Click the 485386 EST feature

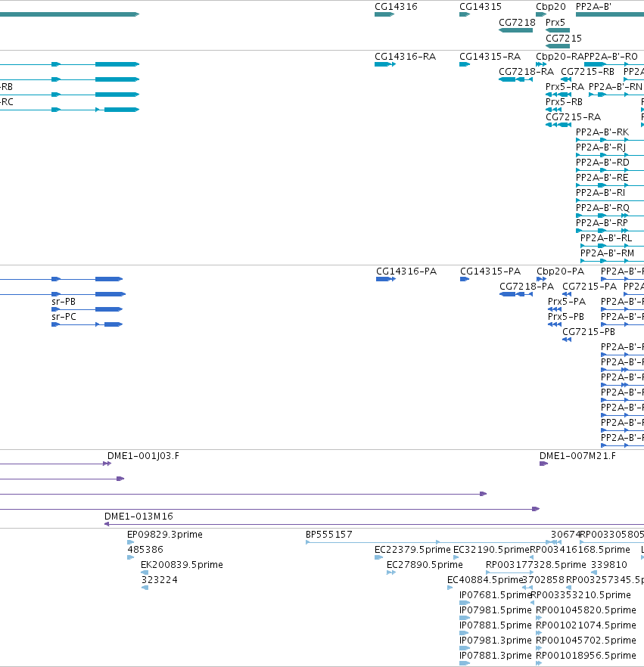(131, 557)
